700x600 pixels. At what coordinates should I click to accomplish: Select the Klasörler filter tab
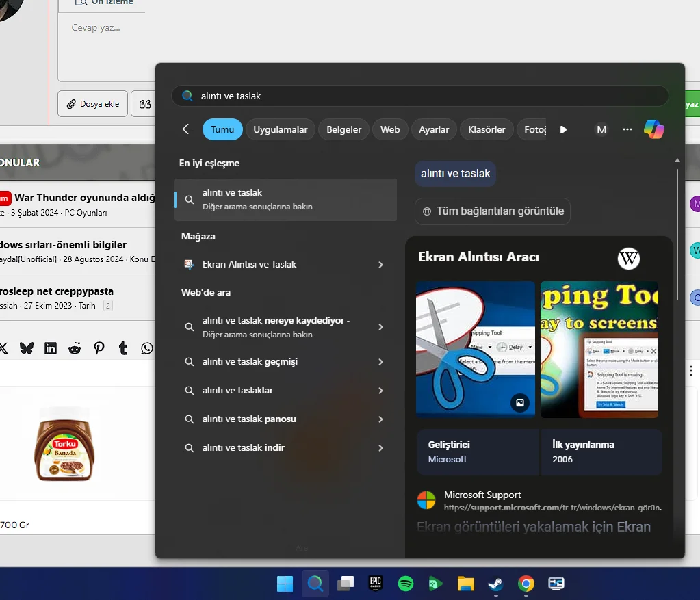[487, 129]
